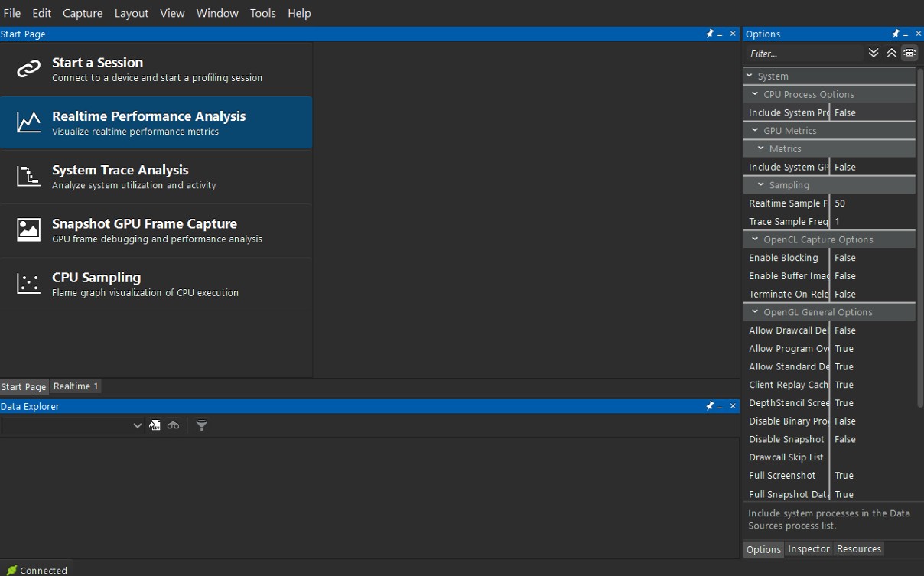This screenshot has height=576, width=924.
Task: Expand all option groups with double-down arrows
Action: pos(874,53)
